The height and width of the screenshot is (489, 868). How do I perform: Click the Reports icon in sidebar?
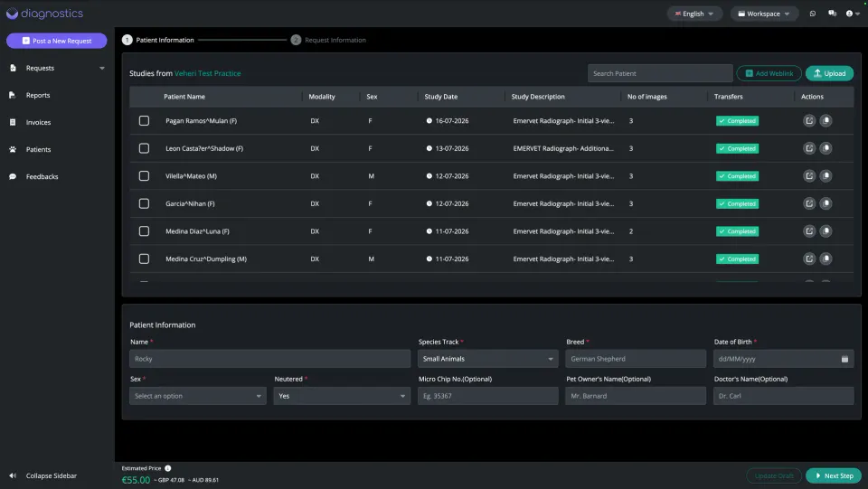[x=12, y=95]
